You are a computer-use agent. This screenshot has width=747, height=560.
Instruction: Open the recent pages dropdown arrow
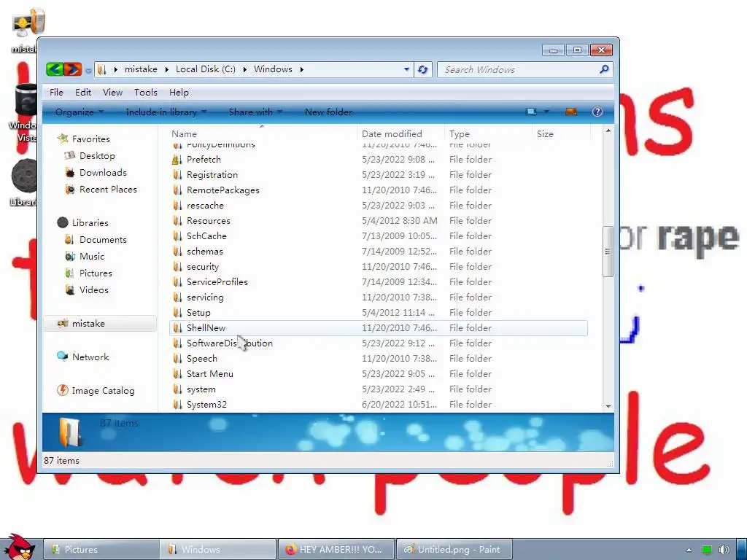pyautogui.click(x=88, y=71)
